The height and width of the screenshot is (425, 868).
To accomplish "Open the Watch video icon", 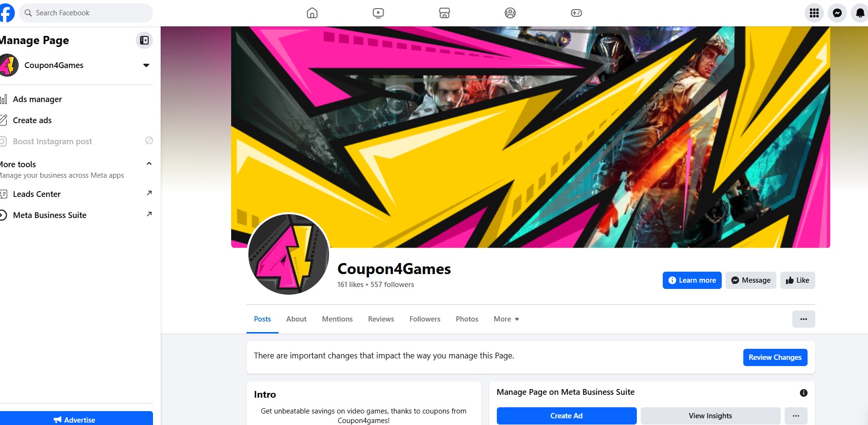I will pos(378,13).
